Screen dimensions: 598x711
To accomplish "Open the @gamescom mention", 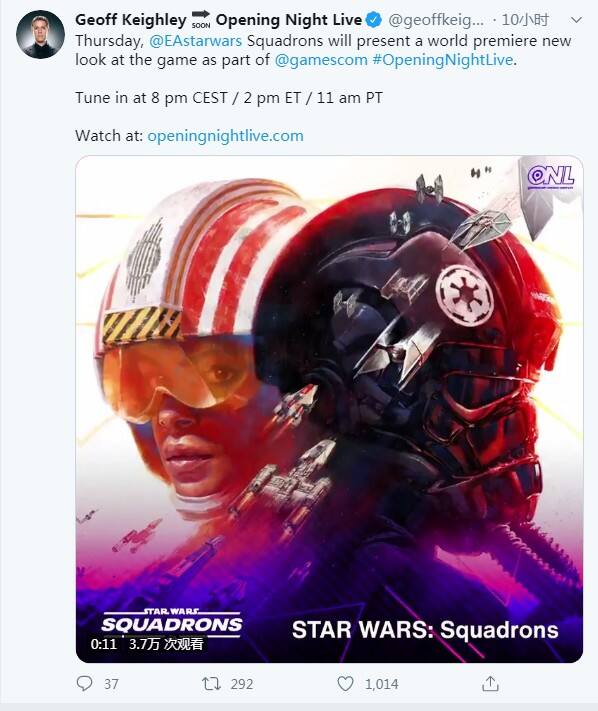I will tap(321, 60).
